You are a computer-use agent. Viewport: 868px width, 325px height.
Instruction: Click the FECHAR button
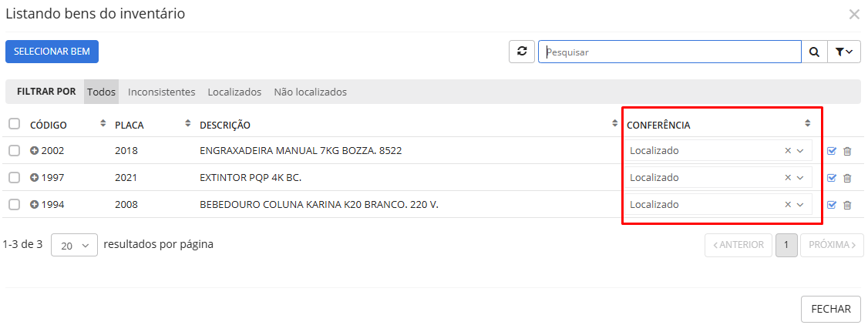coord(830,309)
